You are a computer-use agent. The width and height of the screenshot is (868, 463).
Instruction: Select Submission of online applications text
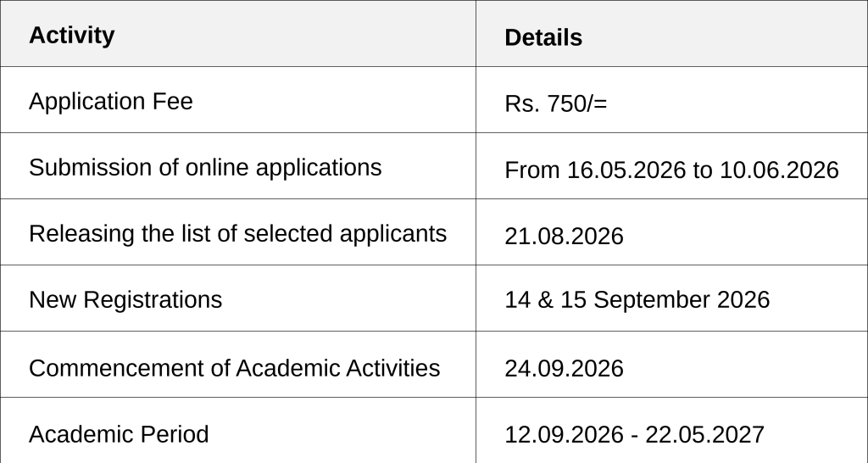click(205, 167)
